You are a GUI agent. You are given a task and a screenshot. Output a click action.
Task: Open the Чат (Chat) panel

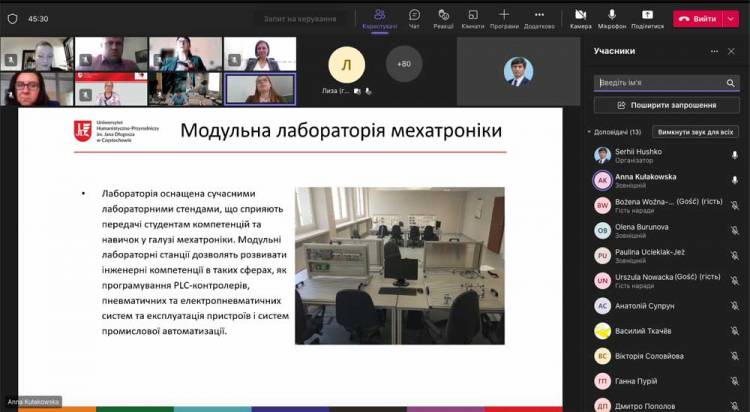[414, 18]
